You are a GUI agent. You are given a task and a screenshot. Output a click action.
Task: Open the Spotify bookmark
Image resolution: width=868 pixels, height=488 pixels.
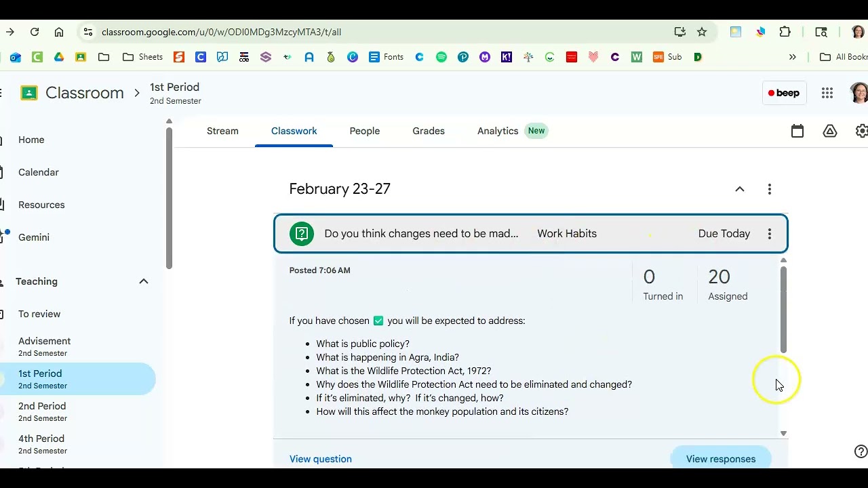click(441, 57)
